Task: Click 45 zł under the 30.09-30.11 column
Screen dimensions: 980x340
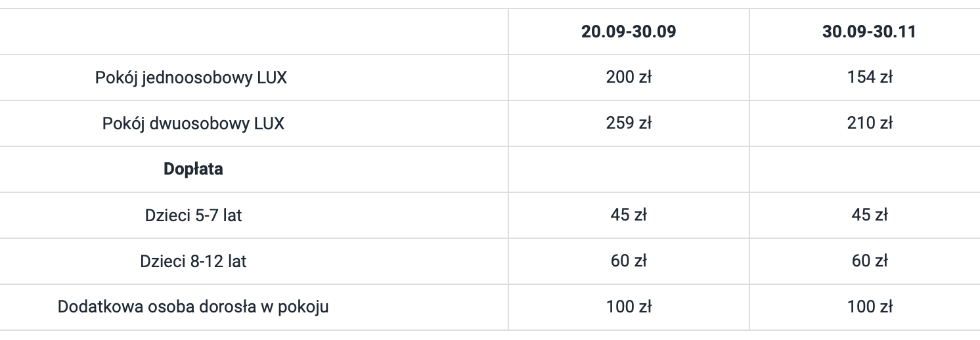Action: point(870,215)
